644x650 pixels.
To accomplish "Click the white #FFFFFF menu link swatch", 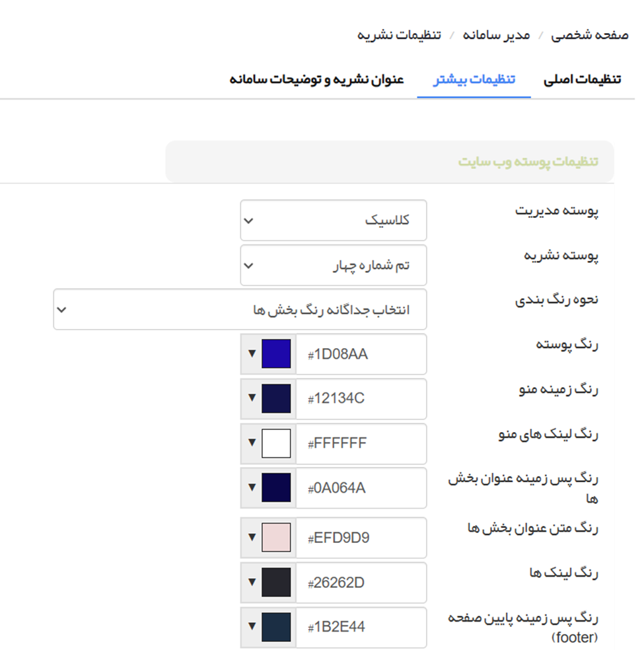I will point(276,443).
